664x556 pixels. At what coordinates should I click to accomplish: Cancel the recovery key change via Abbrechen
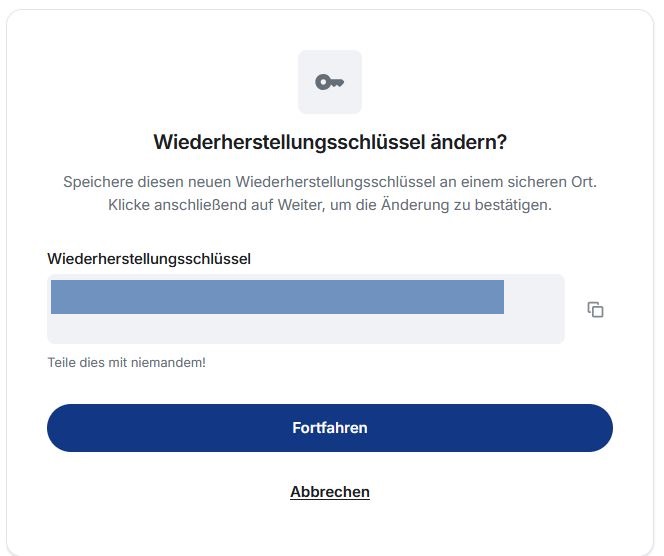(330, 492)
